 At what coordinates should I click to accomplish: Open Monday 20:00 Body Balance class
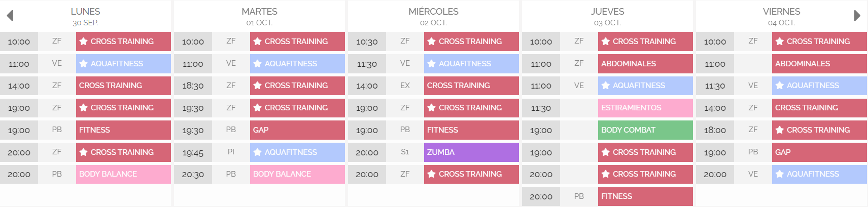coord(123,174)
